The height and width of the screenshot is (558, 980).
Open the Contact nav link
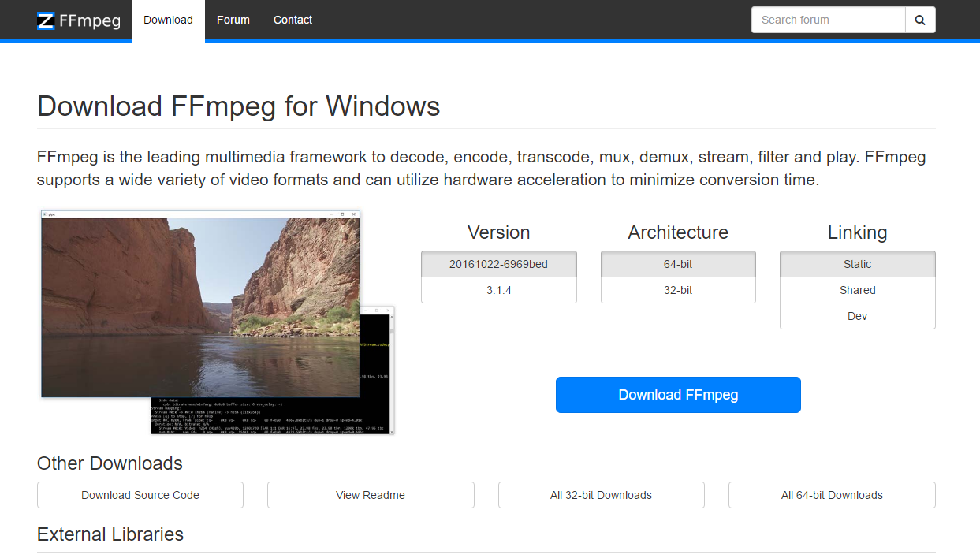[x=293, y=20]
